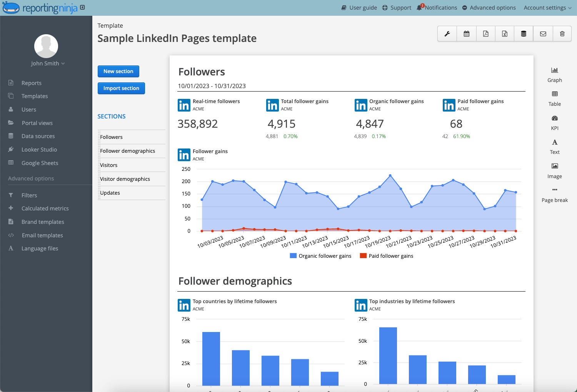Toggle the Organic follower gains legend
The image size is (577, 392).
[x=320, y=255]
